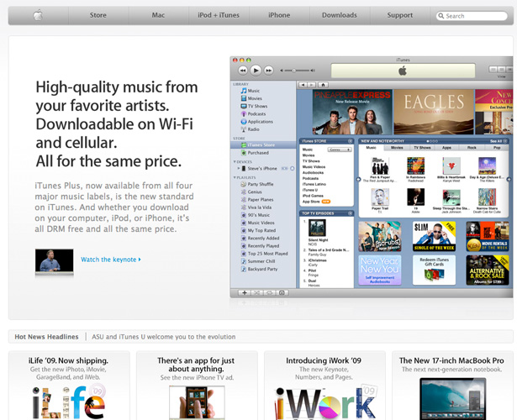This screenshot has width=517, height=420.
Task: Open the New 17-inch MacBook Pro promo
Action: pyautogui.click(x=452, y=386)
